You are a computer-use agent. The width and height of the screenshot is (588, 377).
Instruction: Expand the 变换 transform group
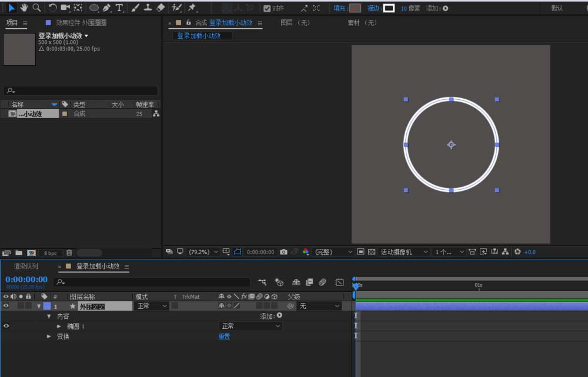click(x=49, y=336)
